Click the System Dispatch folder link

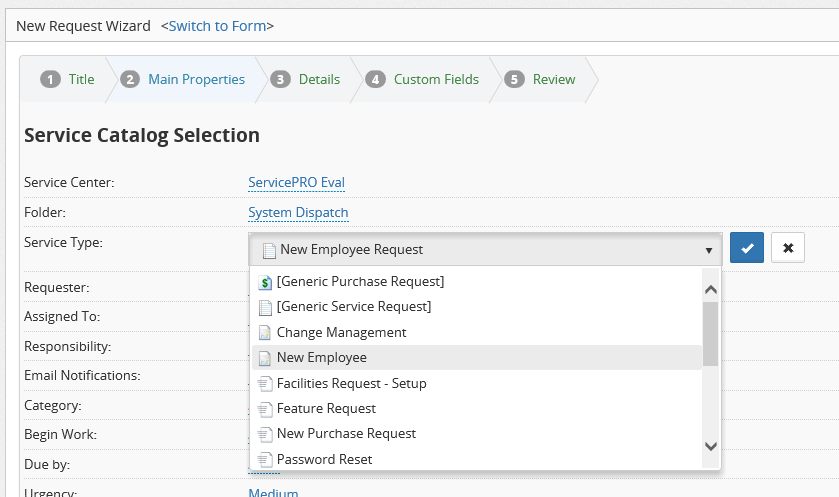298,212
